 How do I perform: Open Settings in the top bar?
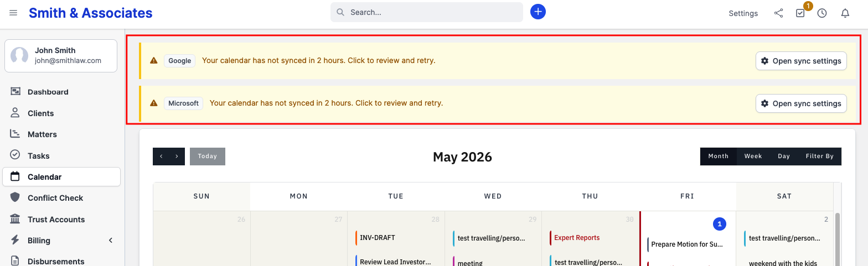(x=743, y=13)
